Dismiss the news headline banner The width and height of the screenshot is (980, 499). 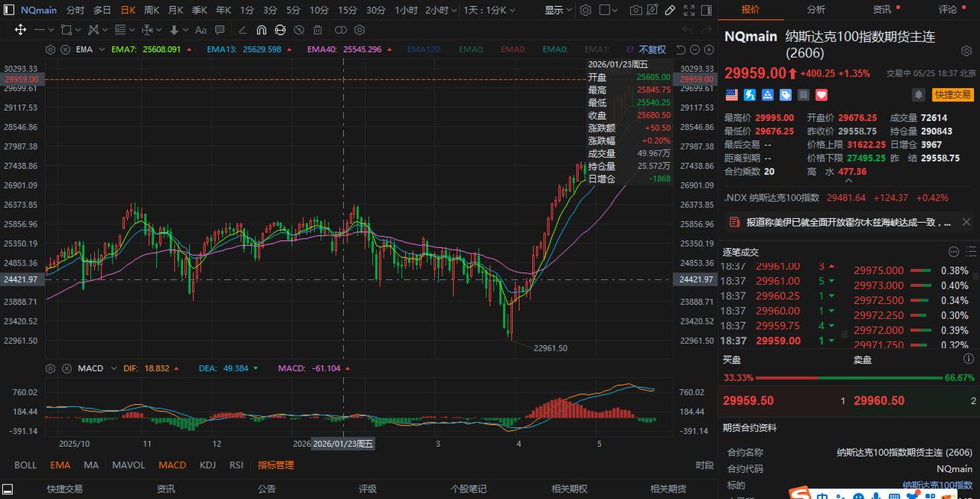click(x=967, y=222)
